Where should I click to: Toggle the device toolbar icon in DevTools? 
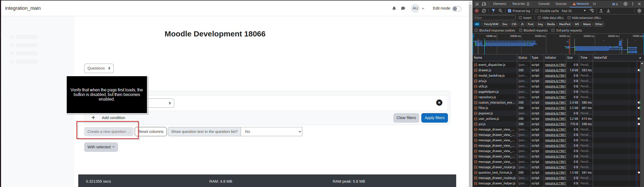pos(484,4)
